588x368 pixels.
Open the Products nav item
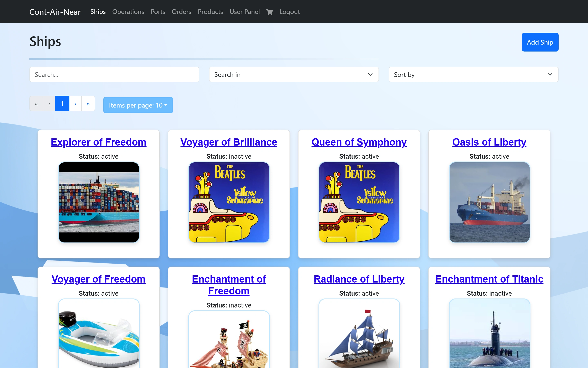click(210, 12)
